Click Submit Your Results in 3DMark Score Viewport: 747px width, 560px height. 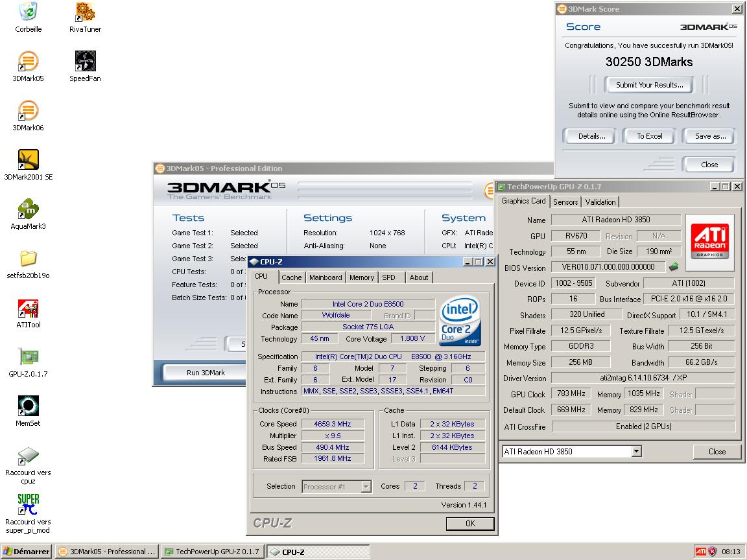(649, 85)
